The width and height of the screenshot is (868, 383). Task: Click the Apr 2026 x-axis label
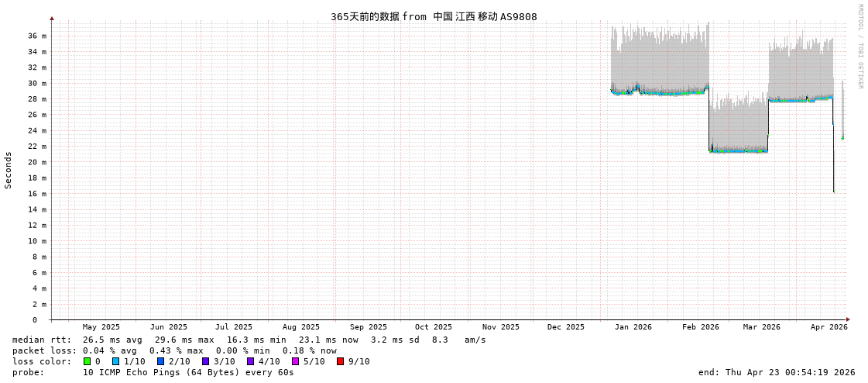pyautogui.click(x=829, y=327)
